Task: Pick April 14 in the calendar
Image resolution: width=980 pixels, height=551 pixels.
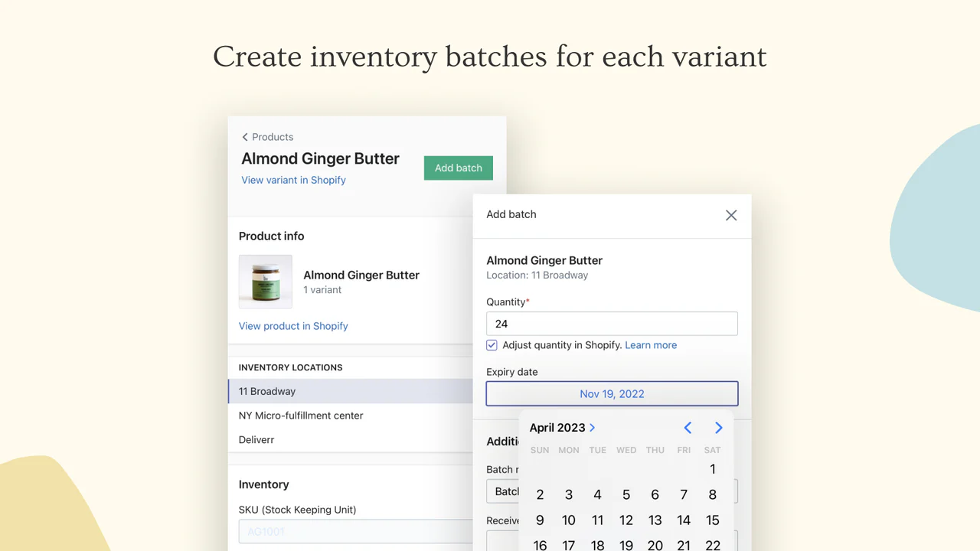Action: point(684,520)
